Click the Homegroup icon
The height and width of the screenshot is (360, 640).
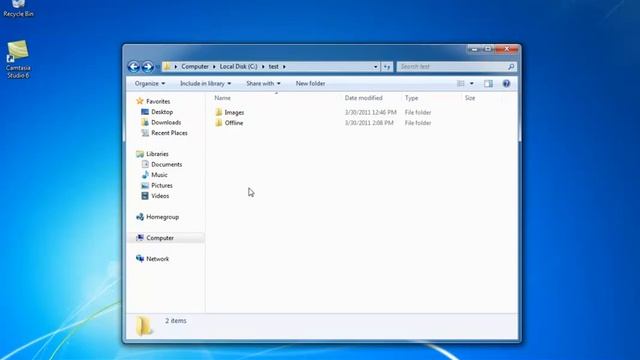click(140, 217)
